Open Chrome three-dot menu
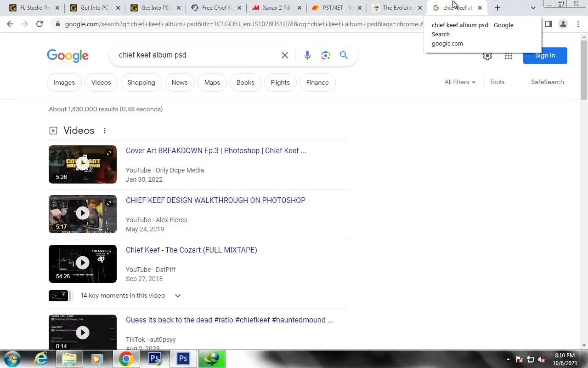Viewport: 588px width, 368px height. pyautogui.click(x=578, y=24)
